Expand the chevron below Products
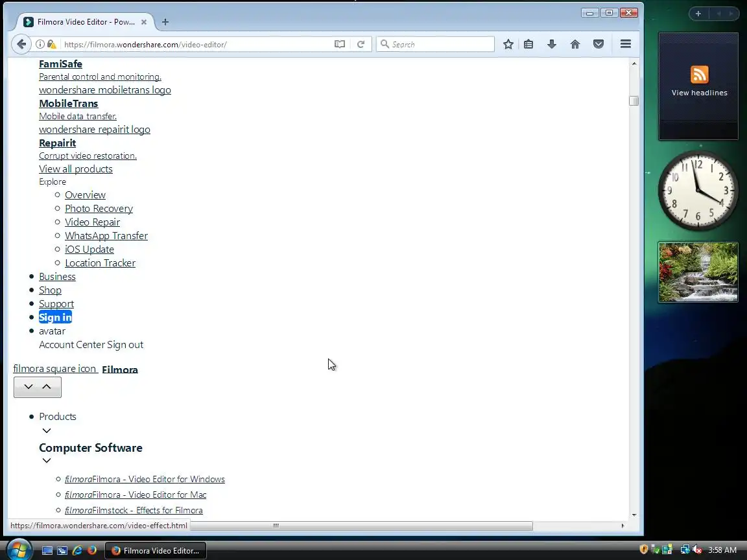The height and width of the screenshot is (560, 747). pyautogui.click(x=46, y=430)
